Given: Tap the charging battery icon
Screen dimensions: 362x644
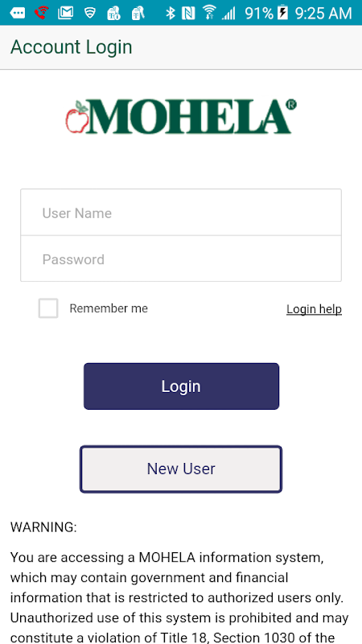Looking at the screenshot, I should 283,13.
